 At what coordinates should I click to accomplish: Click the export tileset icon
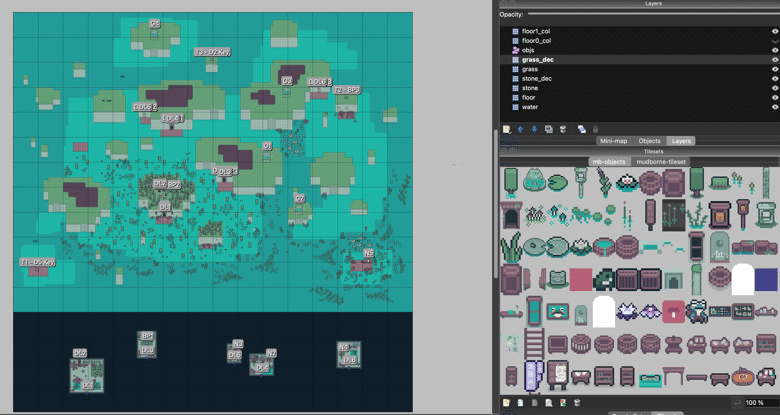535,403
